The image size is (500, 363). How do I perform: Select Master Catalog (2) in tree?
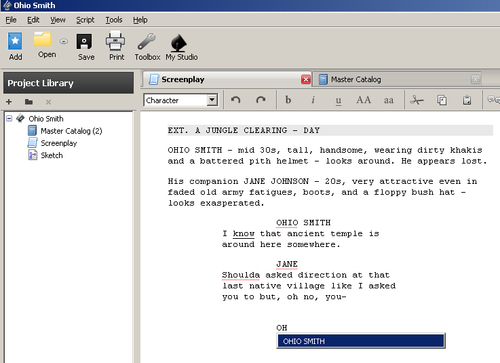71,131
